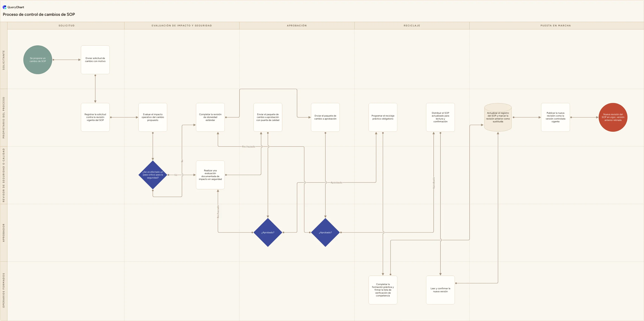The height and width of the screenshot is (321, 644).
Task: Click 'Realizar una evaluación documentada de impacto' node
Action: (x=210, y=175)
